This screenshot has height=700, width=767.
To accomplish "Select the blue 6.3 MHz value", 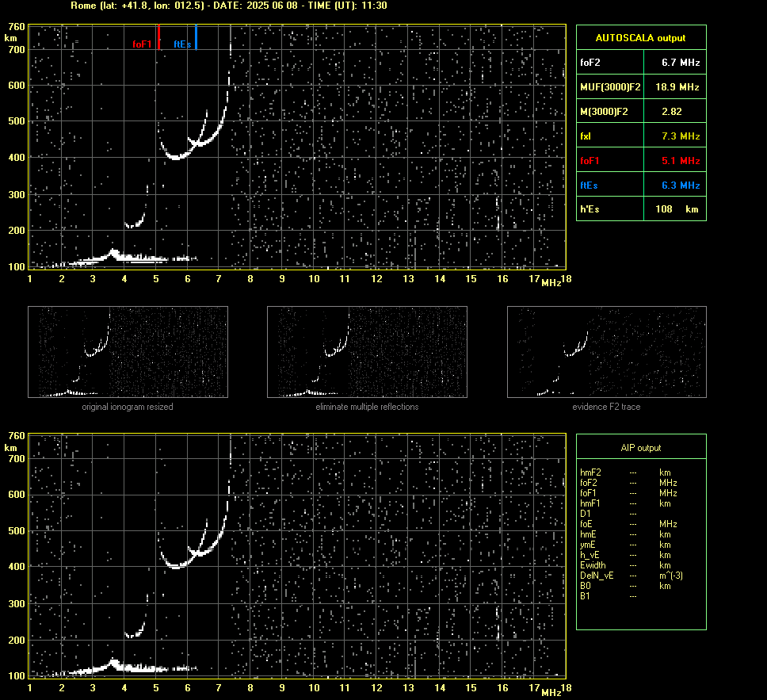I will coord(681,185).
